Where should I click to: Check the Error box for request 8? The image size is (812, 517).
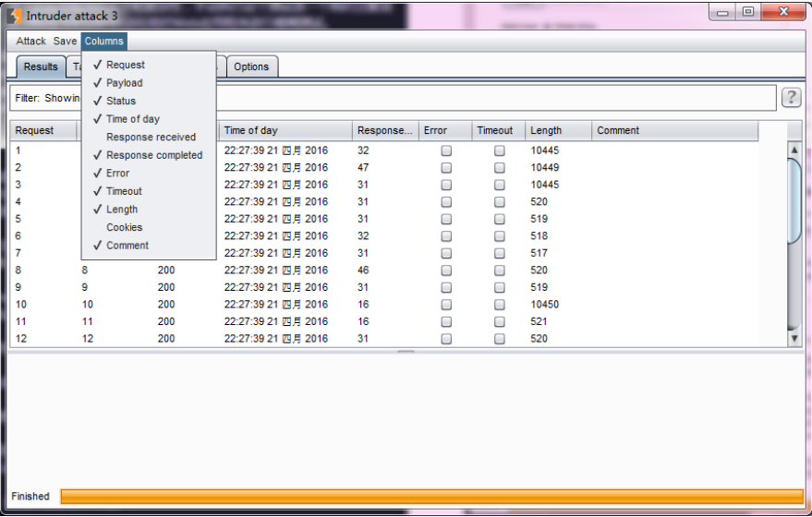coord(446,271)
